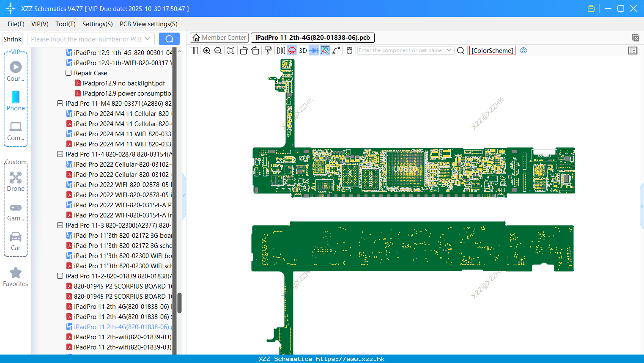Open iPad Pro 2022 WIFI-820-03154-A pcb file
Viewport: 644px width, 363px height.
pos(119,205)
